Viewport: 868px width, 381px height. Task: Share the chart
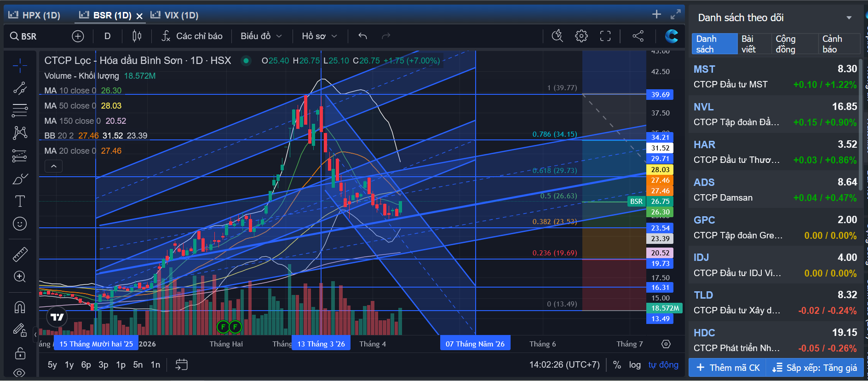(x=638, y=36)
